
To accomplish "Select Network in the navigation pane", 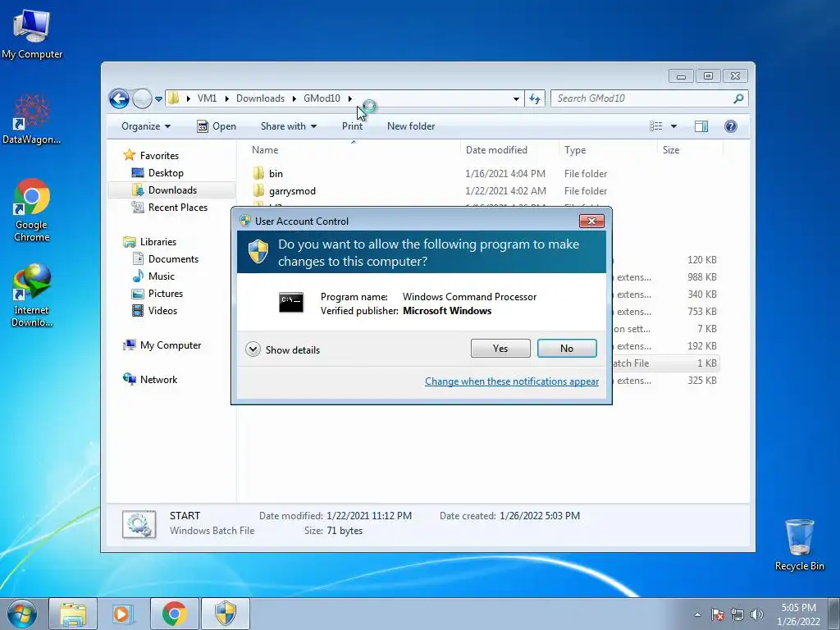I will (x=158, y=380).
